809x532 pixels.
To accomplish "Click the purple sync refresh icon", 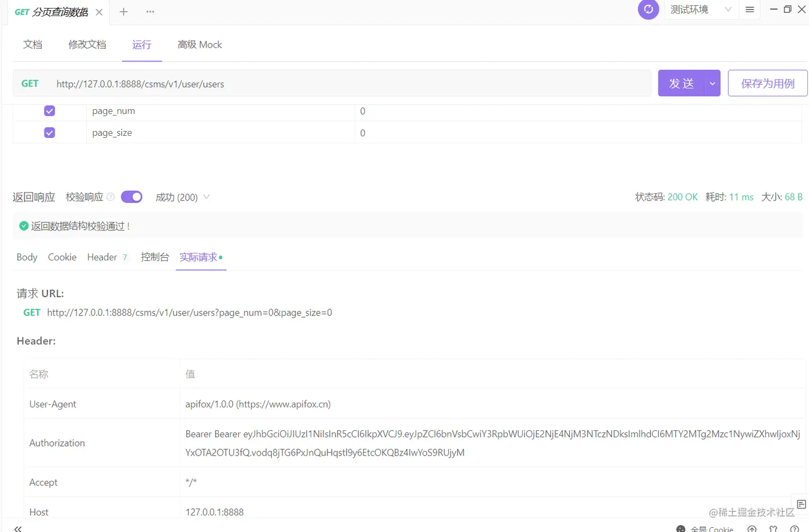I will coord(648,9).
